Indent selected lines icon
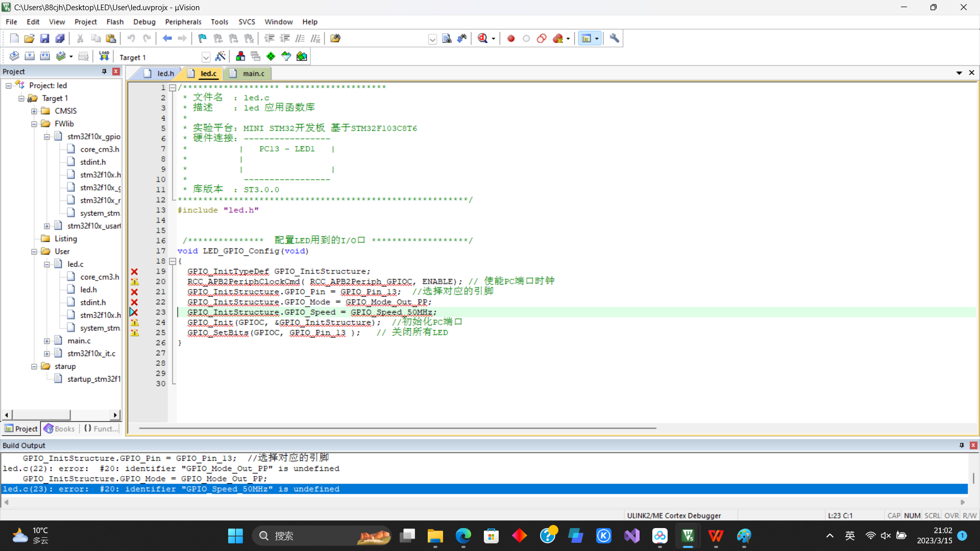Screen dimensions: 980x551 pyautogui.click(x=269, y=38)
